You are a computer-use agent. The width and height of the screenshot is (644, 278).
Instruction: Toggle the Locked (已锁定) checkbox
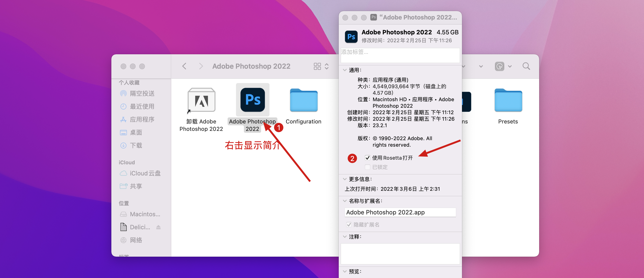367,167
